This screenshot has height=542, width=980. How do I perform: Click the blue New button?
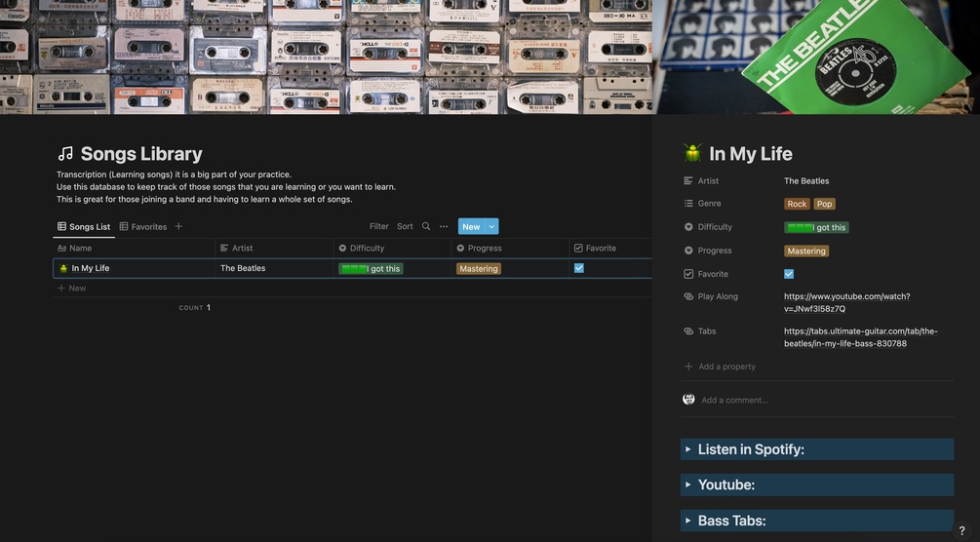coord(471,226)
